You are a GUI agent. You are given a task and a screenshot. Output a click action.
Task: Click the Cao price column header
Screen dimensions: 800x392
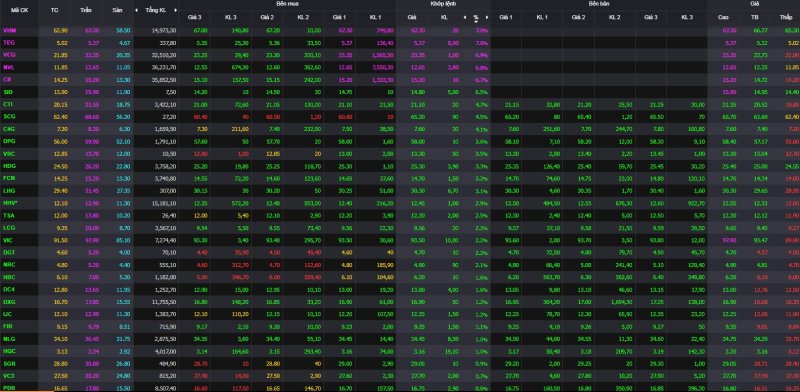[x=723, y=17]
